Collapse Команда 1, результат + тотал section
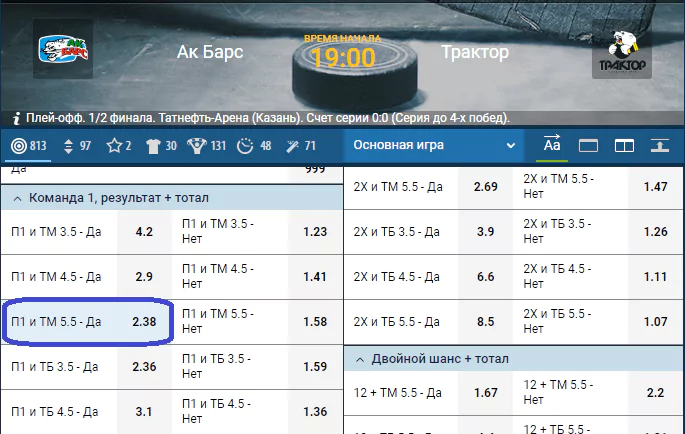The image size is (685, 434). (x=172, y=198)
